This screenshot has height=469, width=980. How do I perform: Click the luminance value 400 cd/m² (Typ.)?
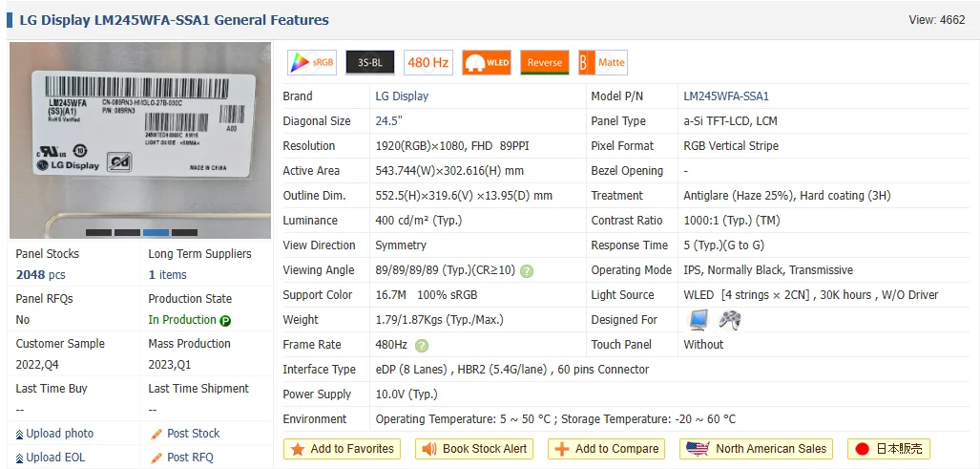pos(419,221)
